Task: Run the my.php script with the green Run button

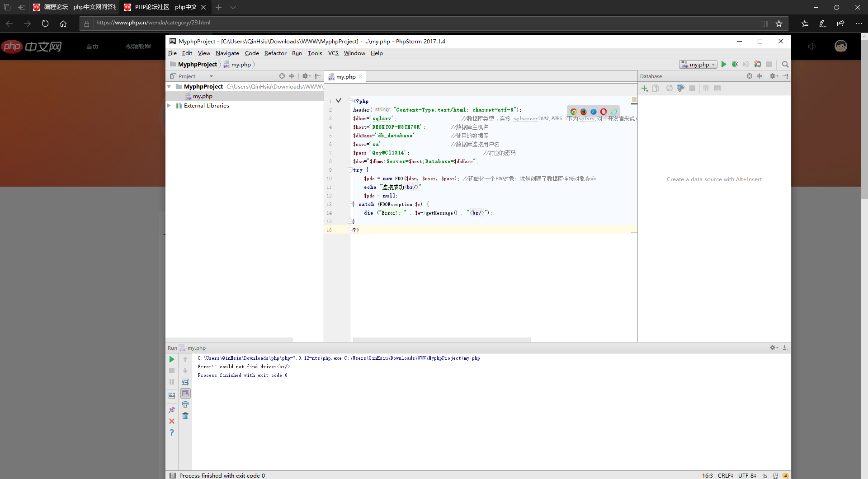Action: point(724,64)
